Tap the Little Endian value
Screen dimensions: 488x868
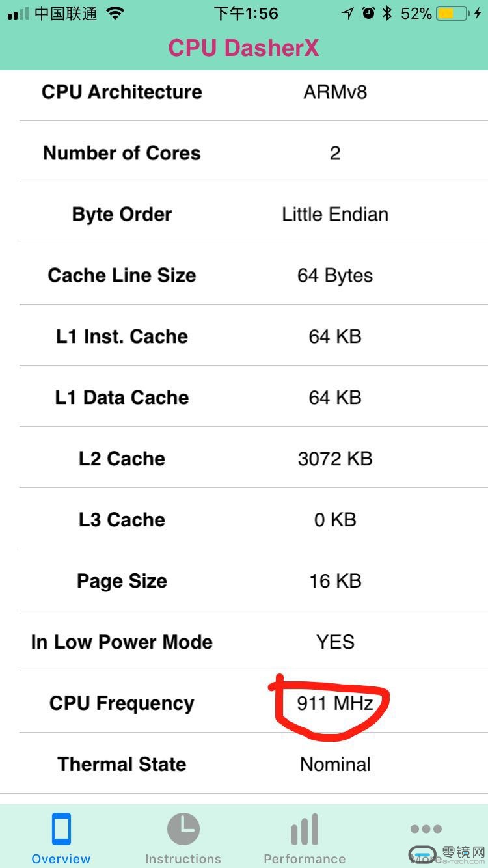pyautogui.click(x=335, y=214)
